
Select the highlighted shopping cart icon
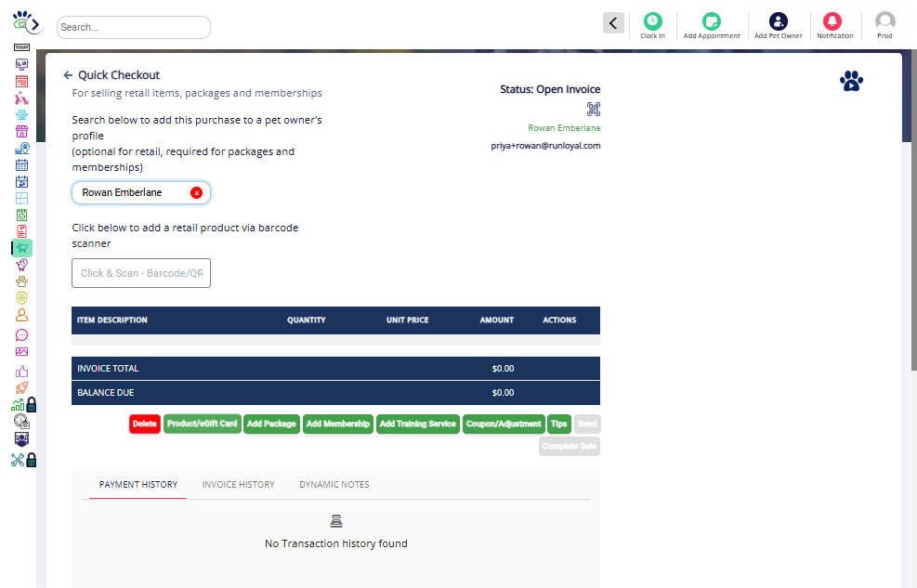[21, 248]
